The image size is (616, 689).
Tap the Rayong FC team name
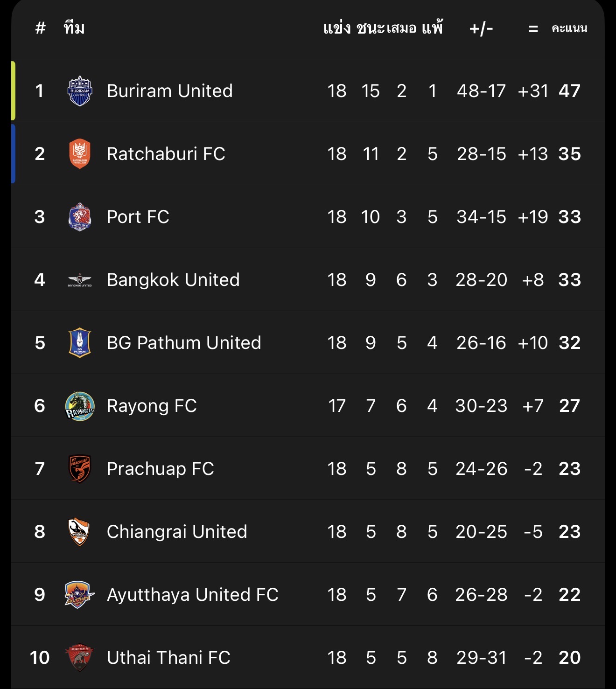tap(152, 406)
